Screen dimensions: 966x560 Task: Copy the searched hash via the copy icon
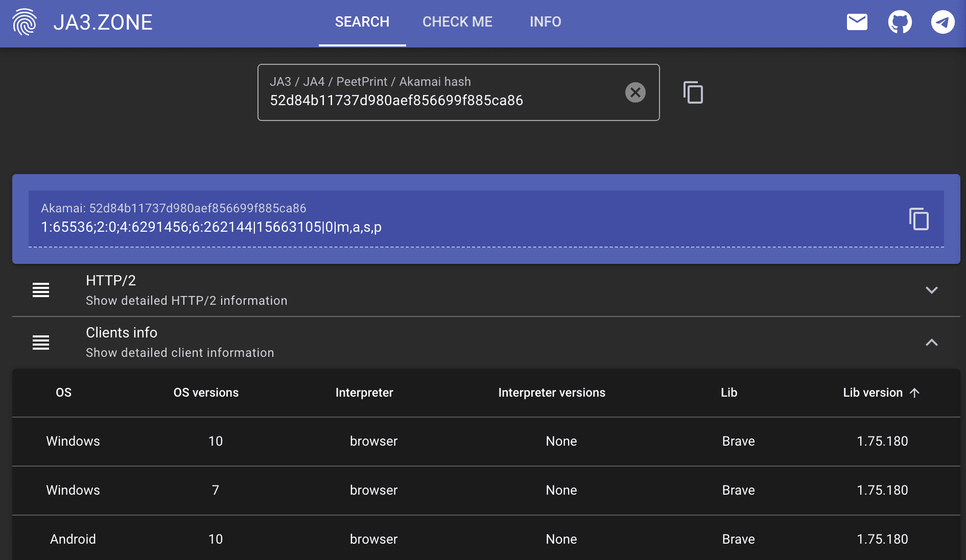pyautogui.click(x=693, y=92)
